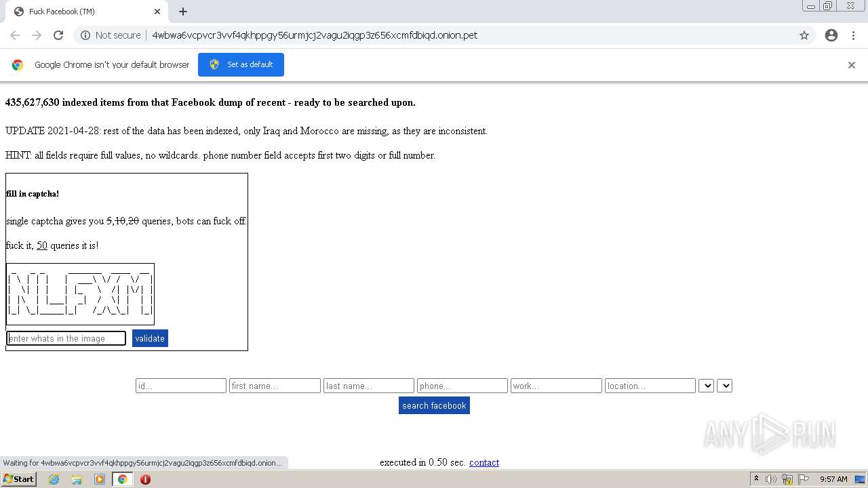This screenshot has width=868, height=488.
Task: Click the search facebook button
Action: point(434,405)
